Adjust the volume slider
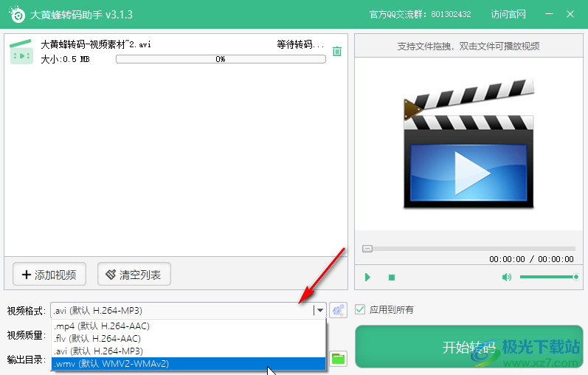The image size is (588, 375). (549, 277)
